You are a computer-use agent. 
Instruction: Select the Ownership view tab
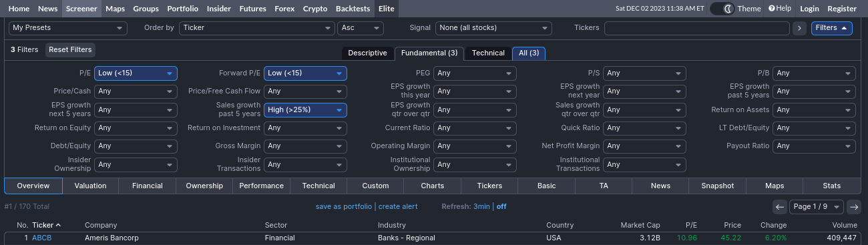(204, 186)
